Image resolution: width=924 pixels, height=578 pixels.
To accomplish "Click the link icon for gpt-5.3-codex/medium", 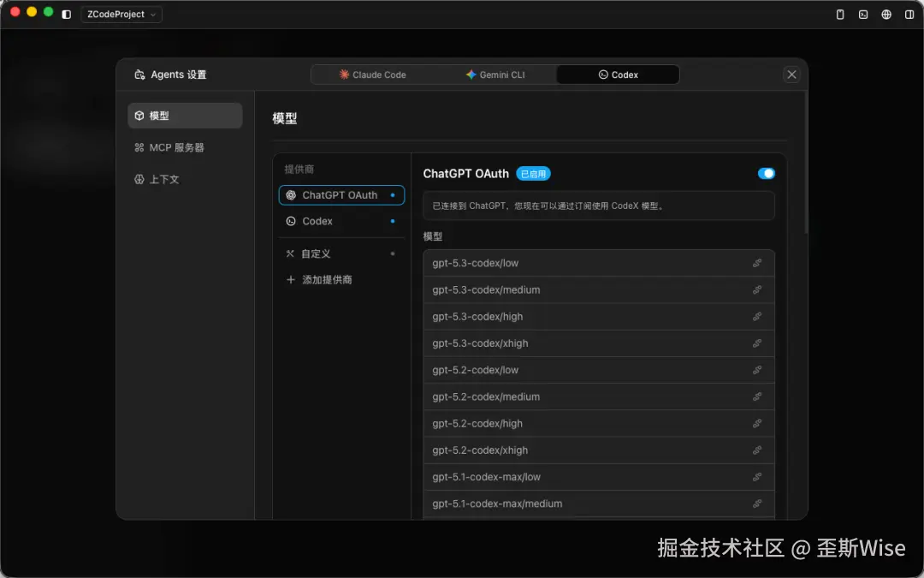I will pyautogui.click(x=756, y=289).
